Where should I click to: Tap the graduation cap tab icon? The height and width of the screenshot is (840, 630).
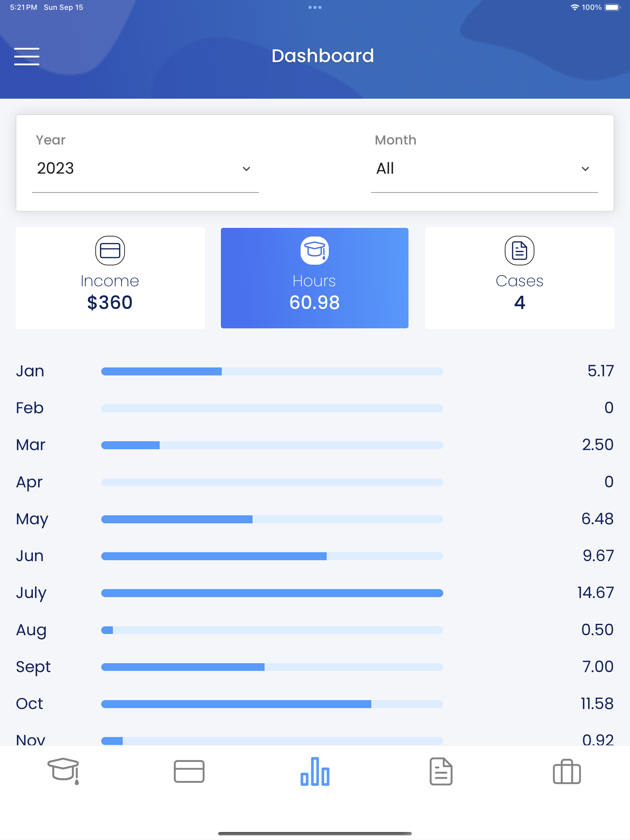pyautogui.click(x=63, y=771)
